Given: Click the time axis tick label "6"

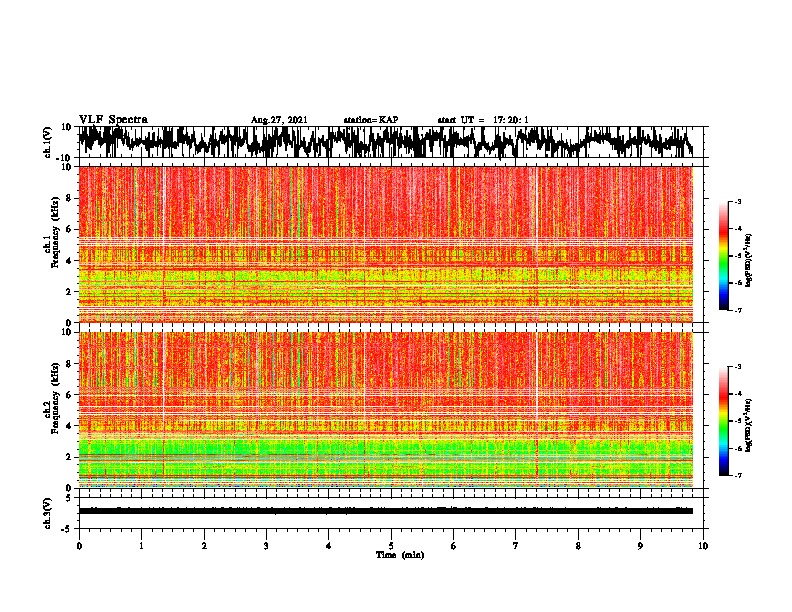Looking at the screenshot, I should click(454, 546).
